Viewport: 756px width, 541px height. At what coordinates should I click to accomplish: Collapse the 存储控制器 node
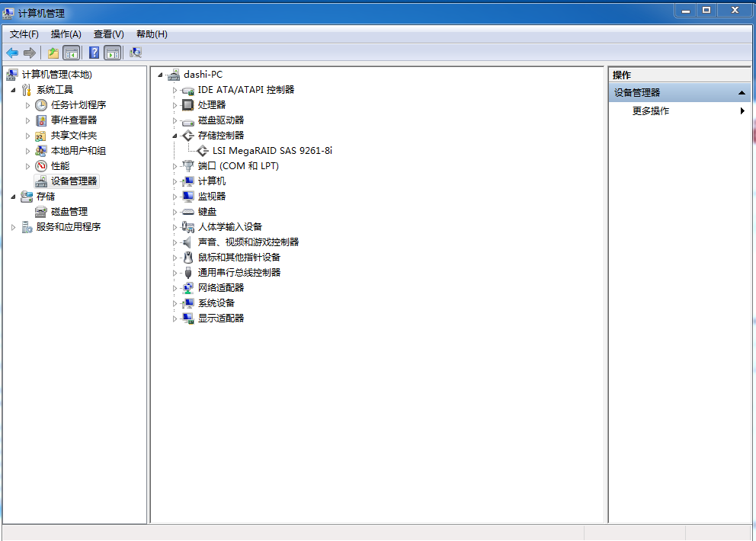175,136
